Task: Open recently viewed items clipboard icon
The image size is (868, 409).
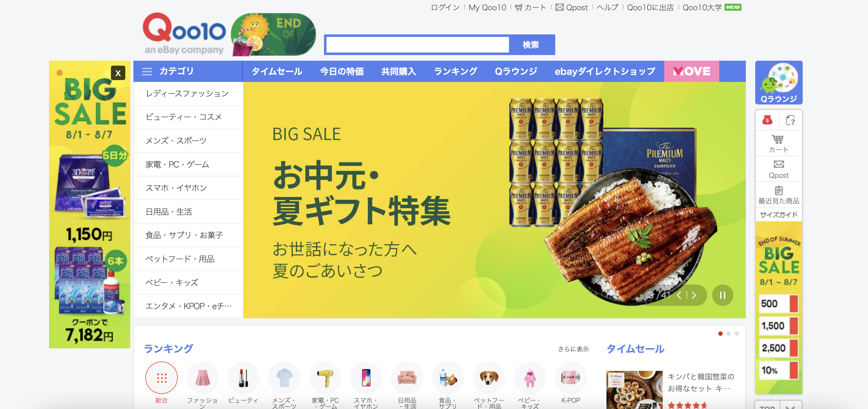Action: (x=778, y=190)
